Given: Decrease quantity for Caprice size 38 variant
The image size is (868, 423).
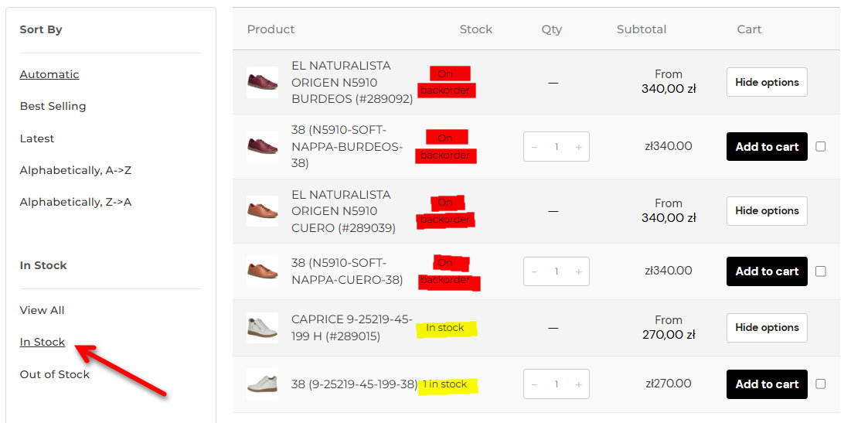Looking at the screenshot, I should 535,384.
